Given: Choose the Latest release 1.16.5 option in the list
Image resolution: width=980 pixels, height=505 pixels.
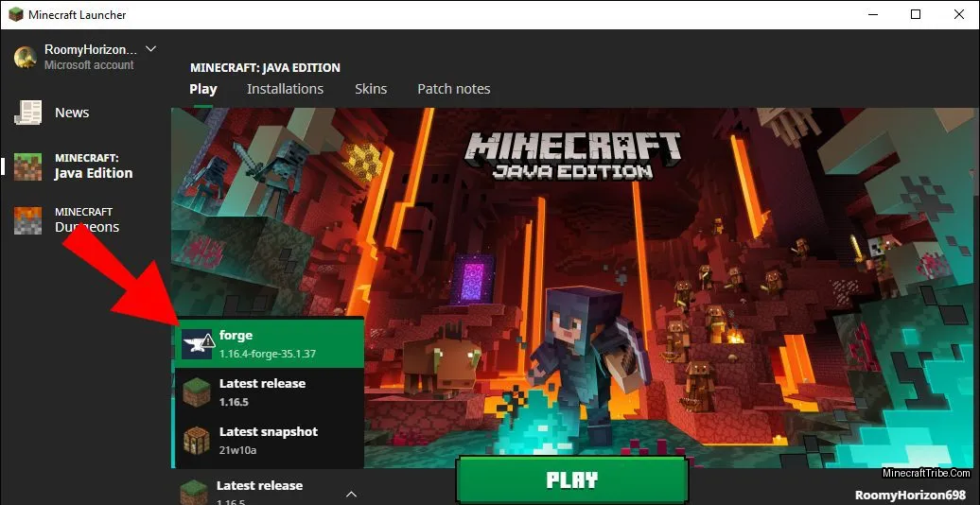Looking at the screenshot, I should point(270,392).
